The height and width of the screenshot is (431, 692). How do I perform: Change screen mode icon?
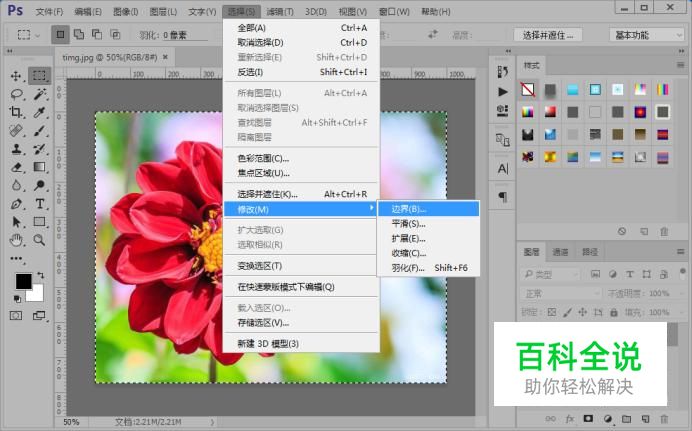(x=39, y=316)
